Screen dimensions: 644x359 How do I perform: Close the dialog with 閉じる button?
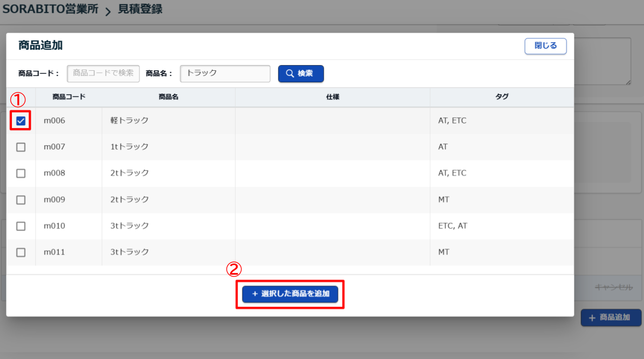pyautogui.click(x=545, y=46)
